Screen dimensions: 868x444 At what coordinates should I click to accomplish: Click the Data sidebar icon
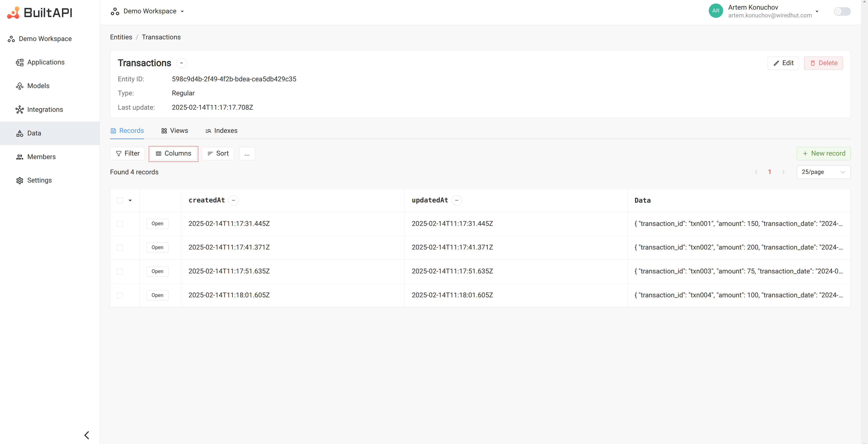pyautogui.click(x=20, y=133)
